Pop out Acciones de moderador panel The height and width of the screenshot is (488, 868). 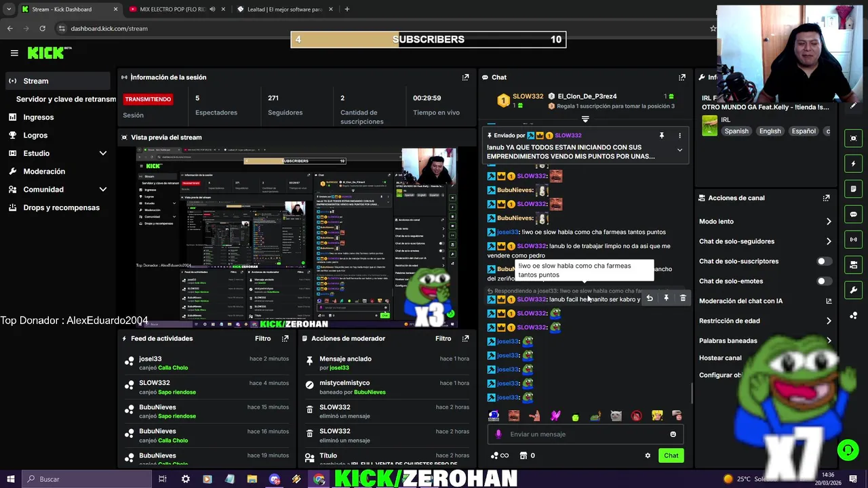[465, 338]
